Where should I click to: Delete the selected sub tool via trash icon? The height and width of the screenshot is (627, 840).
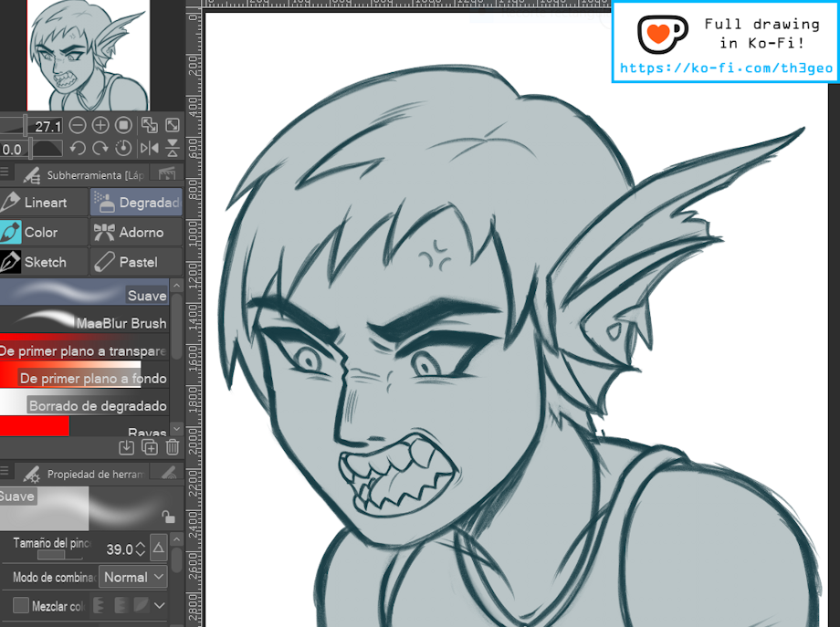coord(172,447)
